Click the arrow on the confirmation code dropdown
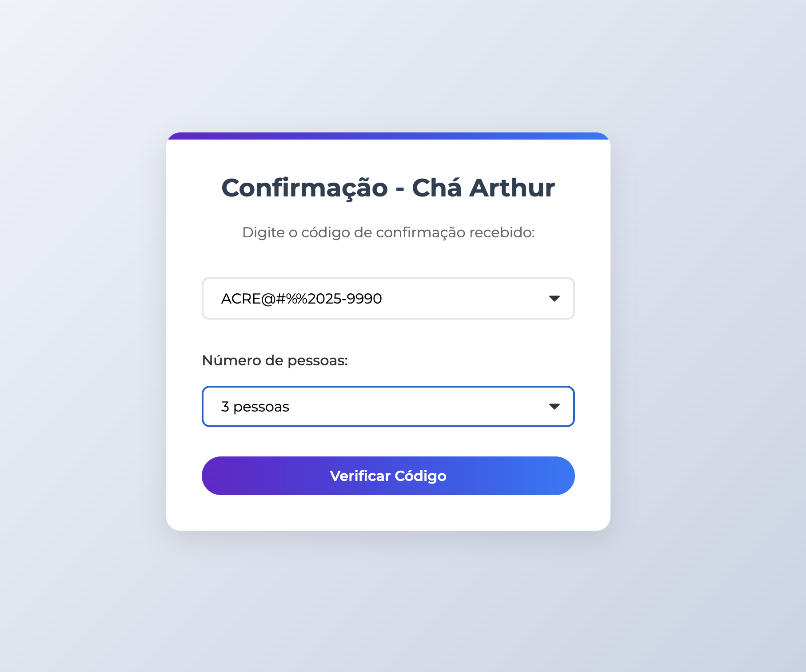 pos(554,298)
